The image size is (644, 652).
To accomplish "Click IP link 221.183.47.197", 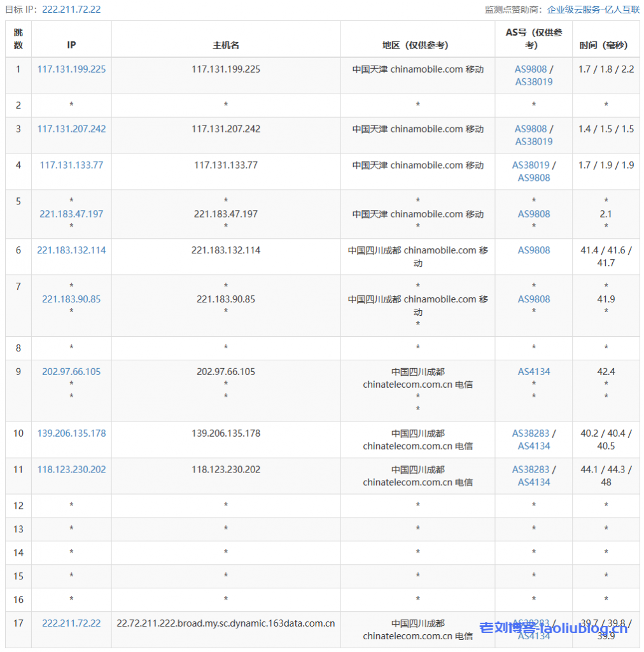I will (x=71, y=214).
